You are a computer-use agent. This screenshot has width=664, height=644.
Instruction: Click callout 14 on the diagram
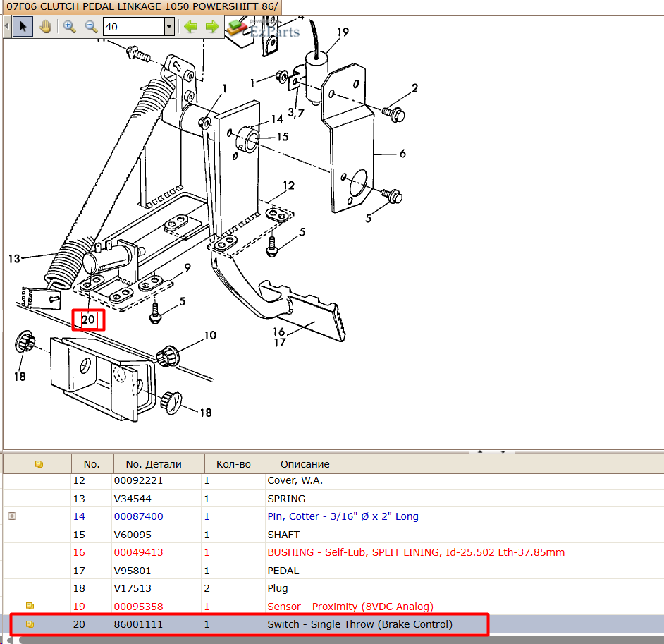(277, 119)
